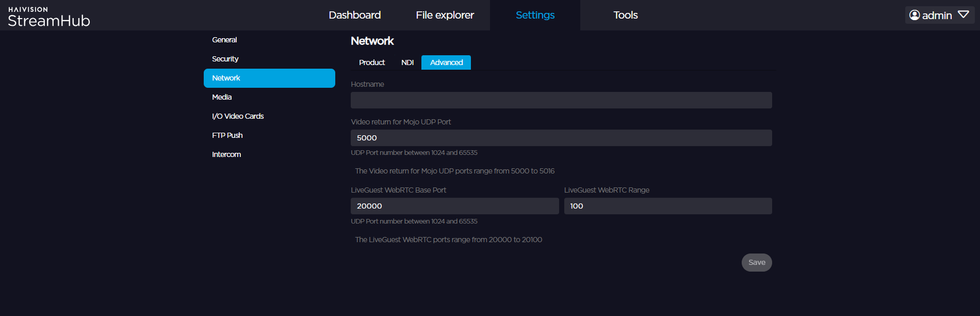Select the Settings top tab
980x316 pixels.
(535, 15)
